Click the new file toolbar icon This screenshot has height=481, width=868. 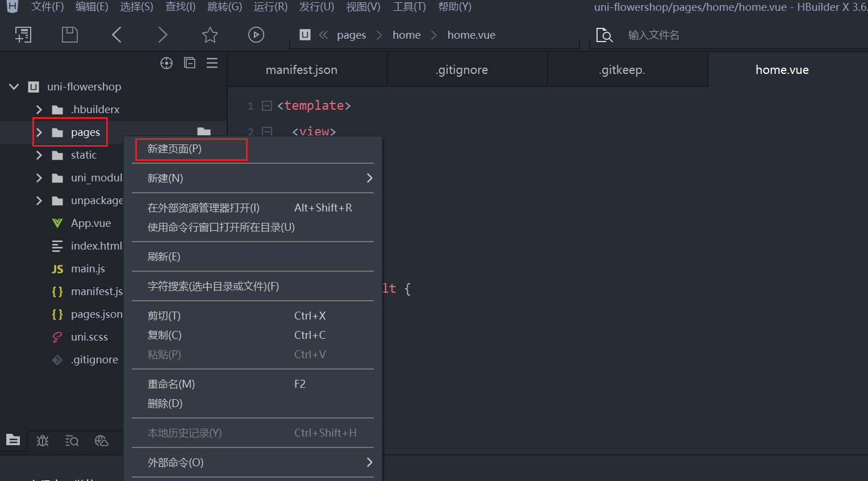23,35
